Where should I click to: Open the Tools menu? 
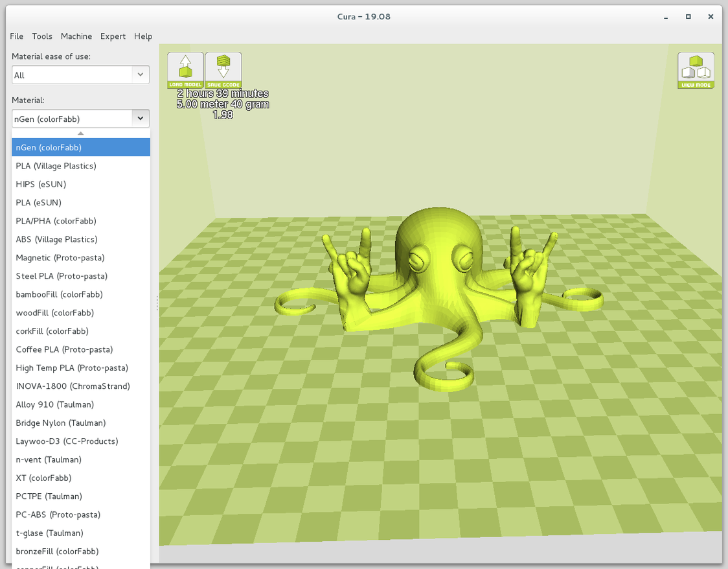click(42, 36)
